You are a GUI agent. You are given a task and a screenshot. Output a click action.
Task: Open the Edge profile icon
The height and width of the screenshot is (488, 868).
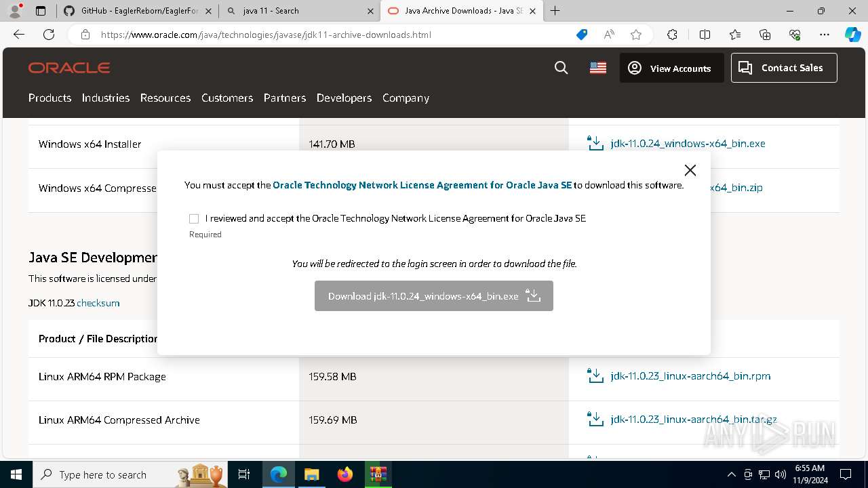point(15,11)
